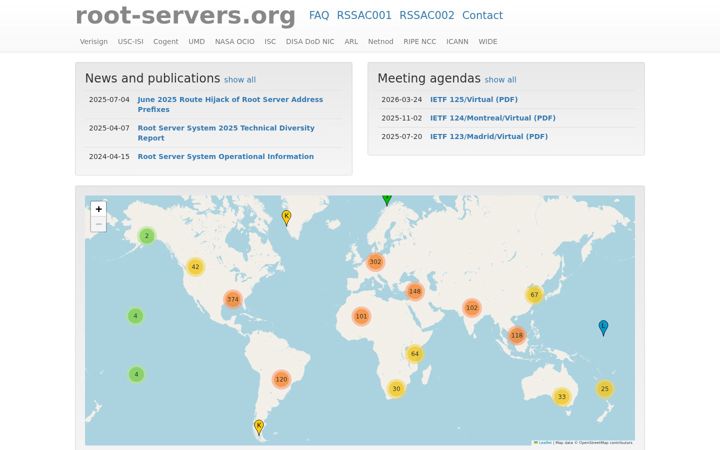Screen dimensions: 720x450
Task: Click the News and publications heading
Action: pyautogui.click(x=152, y=79)
